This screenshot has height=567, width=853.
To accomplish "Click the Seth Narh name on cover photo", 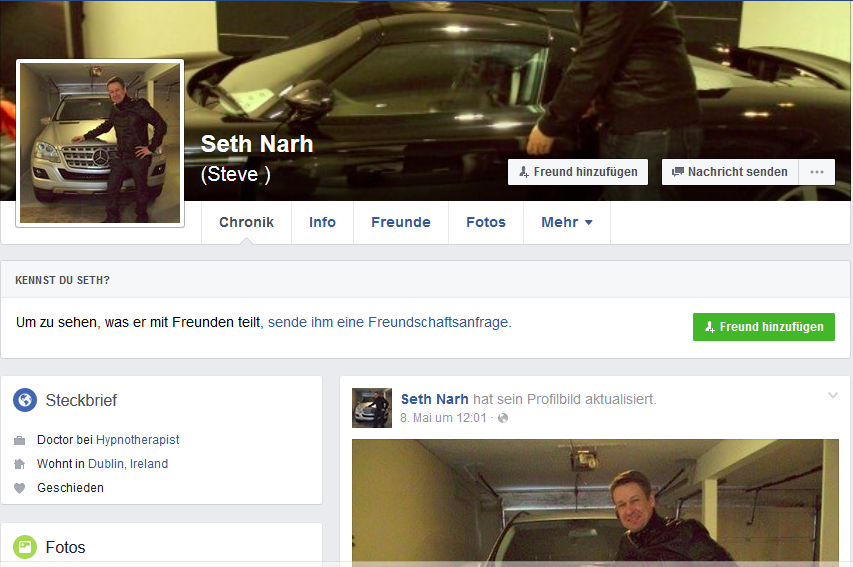I will (x=257, y=144).
